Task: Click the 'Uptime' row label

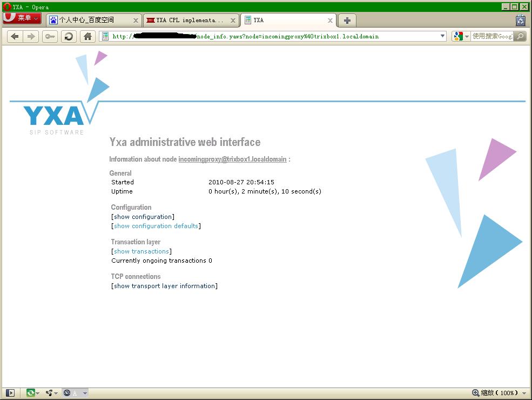Action: click(122, 191)
